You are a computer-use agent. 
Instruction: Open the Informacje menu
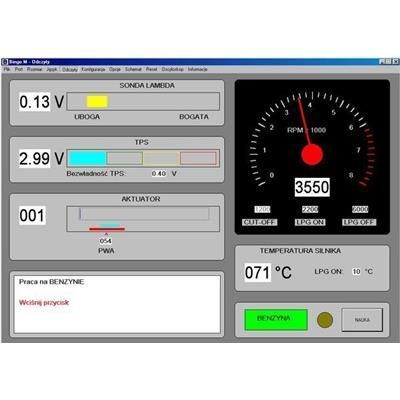click(197, 69)
